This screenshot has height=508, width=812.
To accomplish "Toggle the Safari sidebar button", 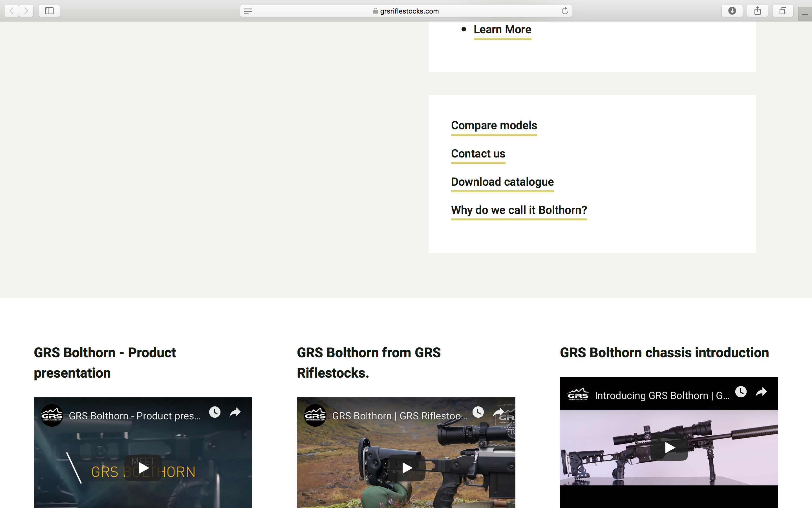I will point(49,11).
